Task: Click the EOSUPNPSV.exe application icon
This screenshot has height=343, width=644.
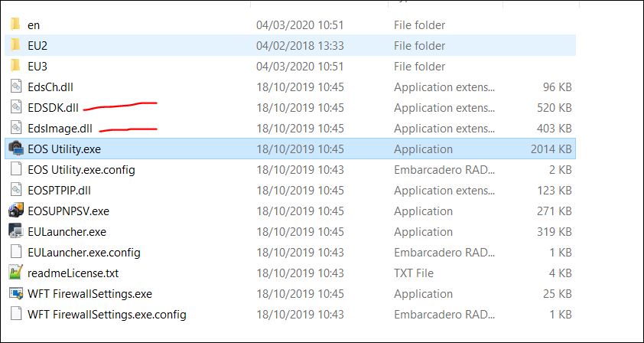Action: [15, 211]
